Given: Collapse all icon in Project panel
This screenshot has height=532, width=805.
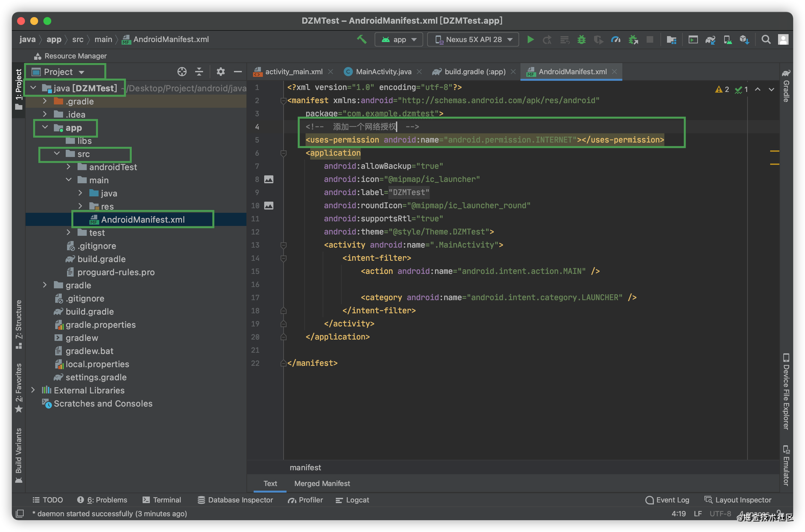Looking at the screenshot, I should [199, 72].
